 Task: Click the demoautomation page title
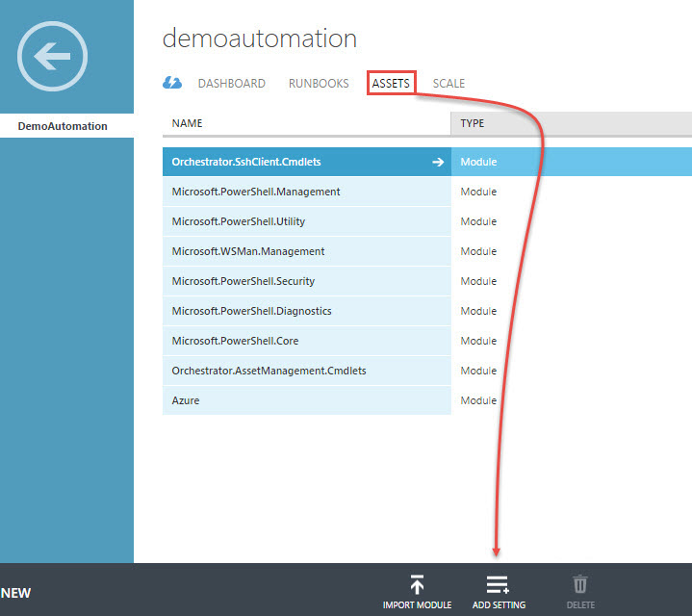tap(260, 38)
